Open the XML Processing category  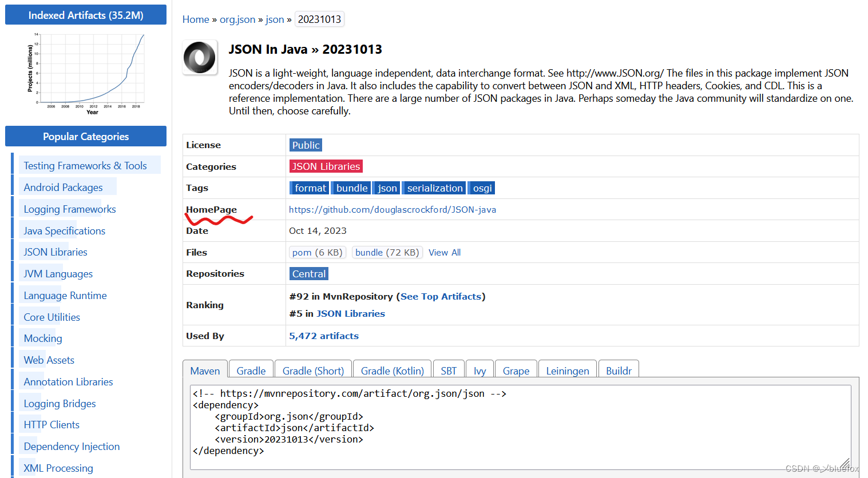(x=57, y=468)
